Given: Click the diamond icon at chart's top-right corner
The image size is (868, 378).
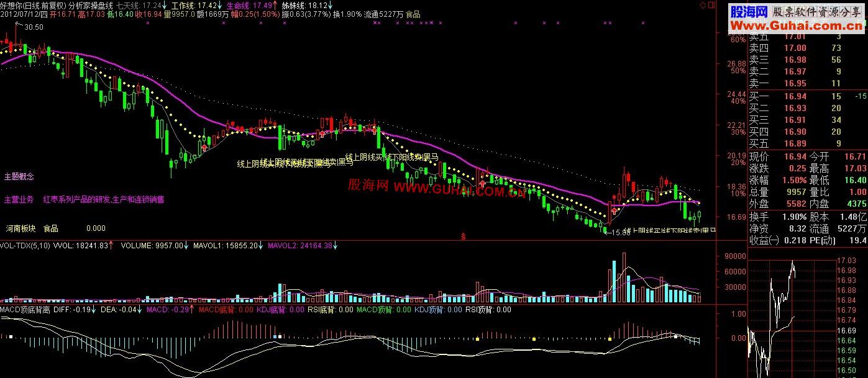Looking at the screenshot, I should [703, 4].
